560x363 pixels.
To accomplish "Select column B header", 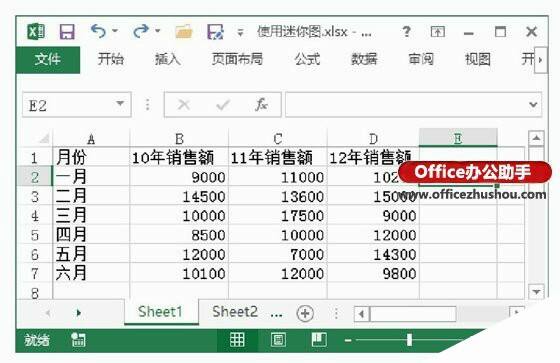I will tap(179, 139).
